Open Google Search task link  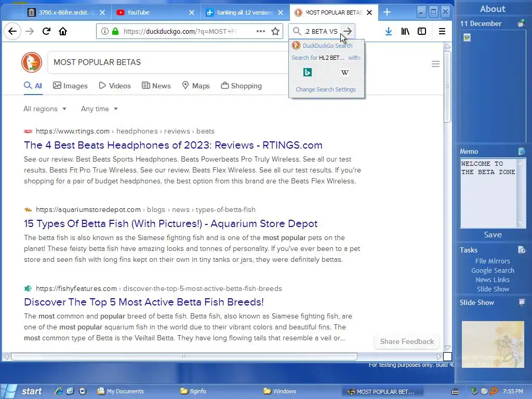point(493,270)
